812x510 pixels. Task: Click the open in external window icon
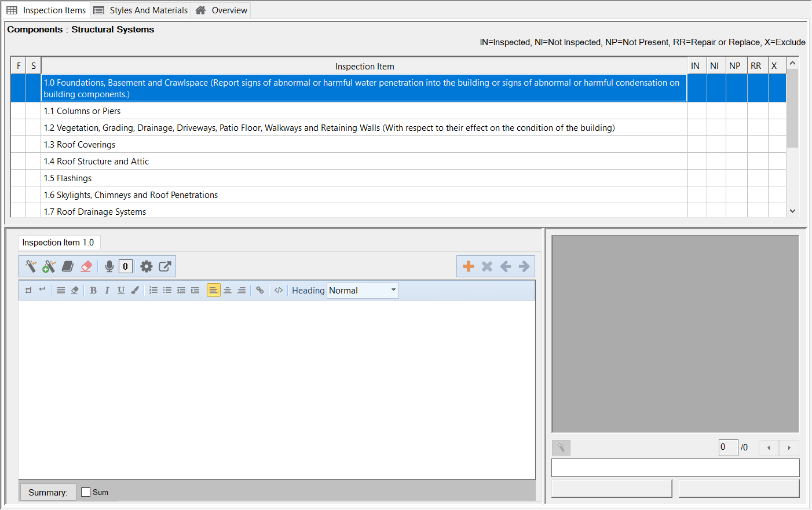(165, 266)
